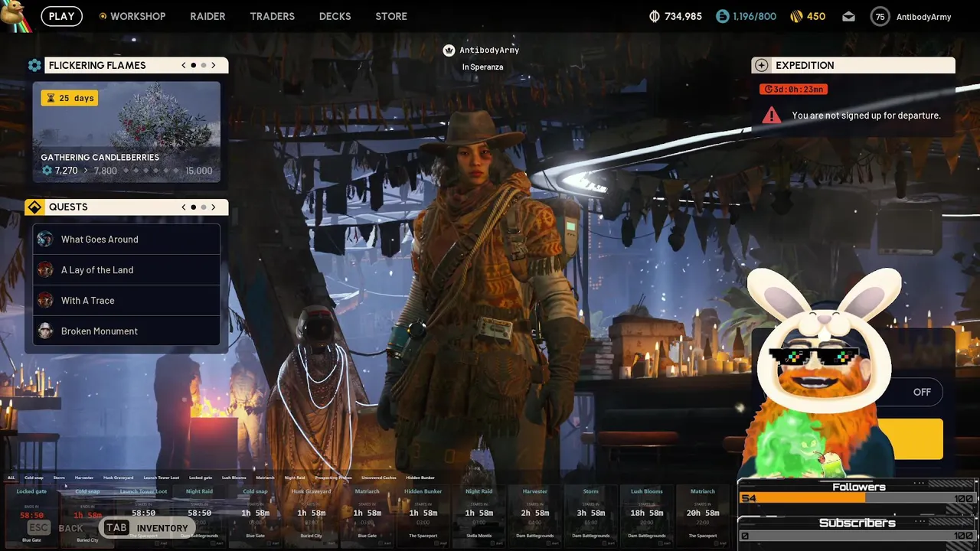Select the Lush Blooms 18h 58m event card
Screen dimensions: 980x551
647,515
